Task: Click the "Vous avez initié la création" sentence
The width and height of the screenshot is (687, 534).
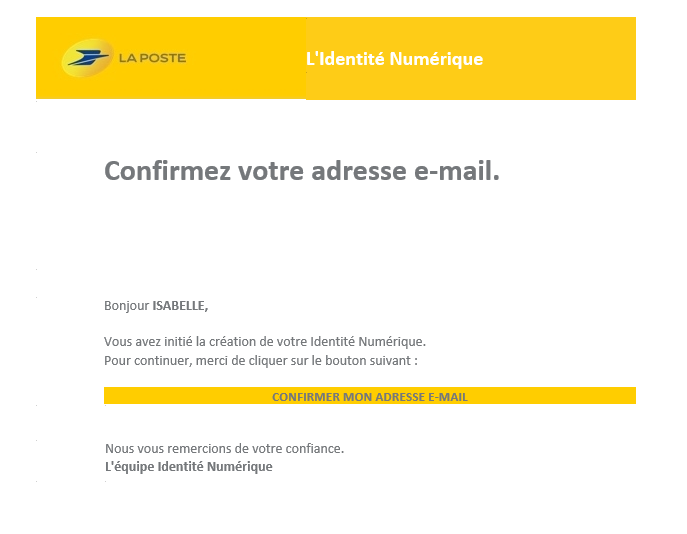Action: pyautogui.click(x=264, y=341)
